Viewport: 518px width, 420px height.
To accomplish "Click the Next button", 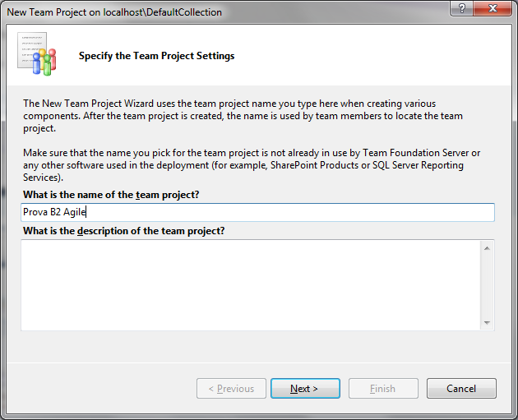I will 305,388.
